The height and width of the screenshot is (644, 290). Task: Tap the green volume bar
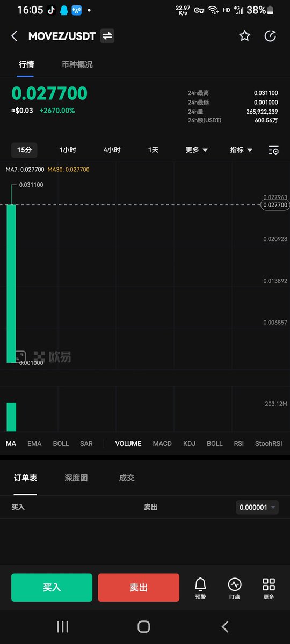11,417
